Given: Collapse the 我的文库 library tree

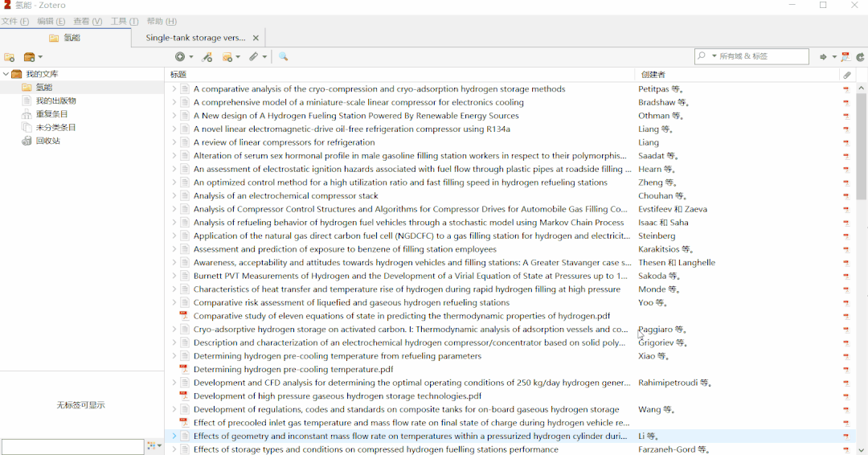Looking at the screenshot, I should 6,74.
